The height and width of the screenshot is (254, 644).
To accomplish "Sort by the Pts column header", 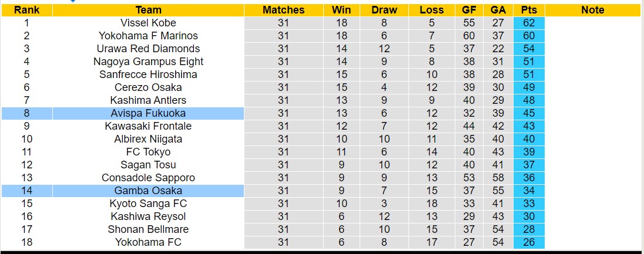I will coord(529,10).
